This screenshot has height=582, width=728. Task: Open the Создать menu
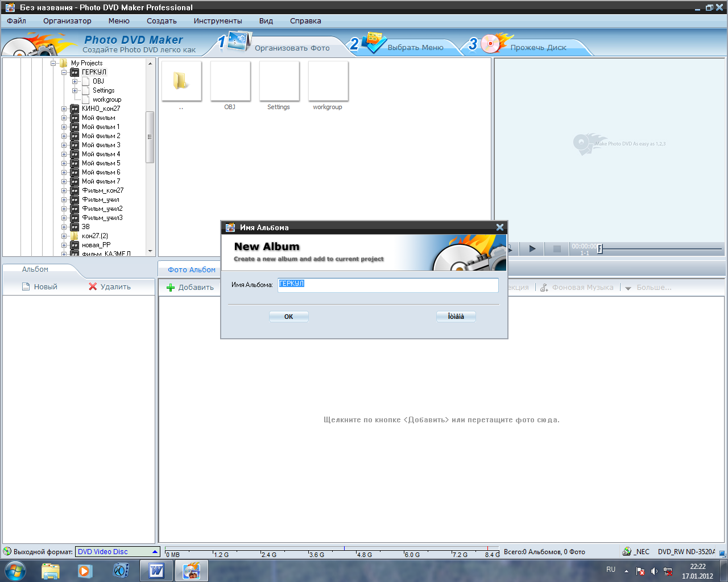[x=162, y=21]
